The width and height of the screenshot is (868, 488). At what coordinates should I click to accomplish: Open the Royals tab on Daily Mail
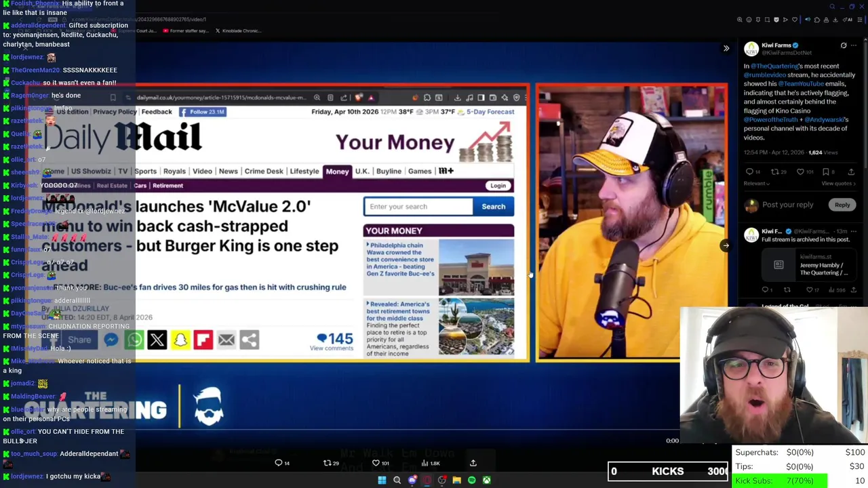[174, 171]
